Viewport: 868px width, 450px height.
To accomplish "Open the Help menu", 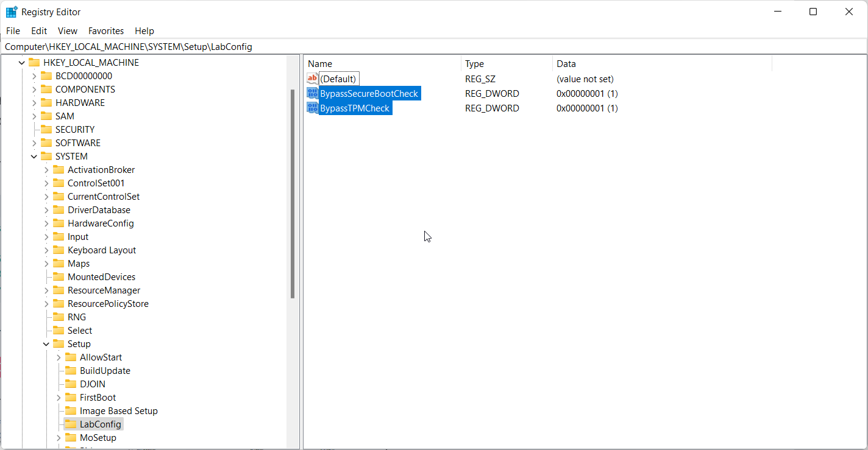I will (x=144, y=30).
